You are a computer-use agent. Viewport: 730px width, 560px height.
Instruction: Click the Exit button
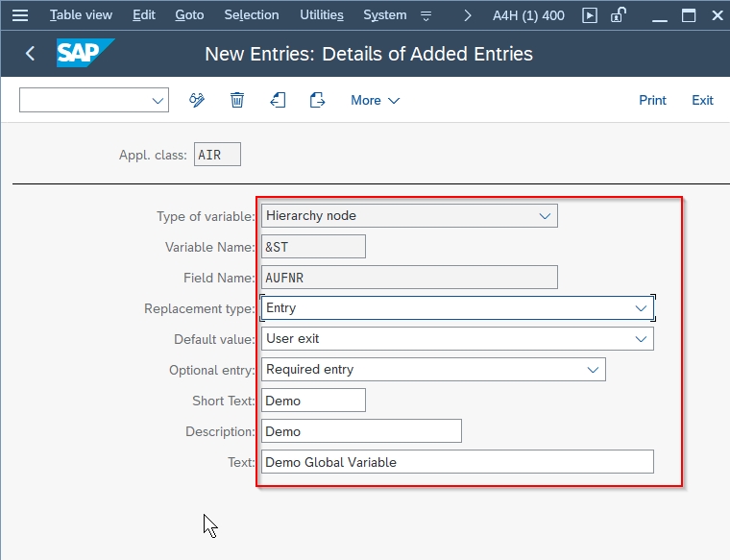click(702, 100)
